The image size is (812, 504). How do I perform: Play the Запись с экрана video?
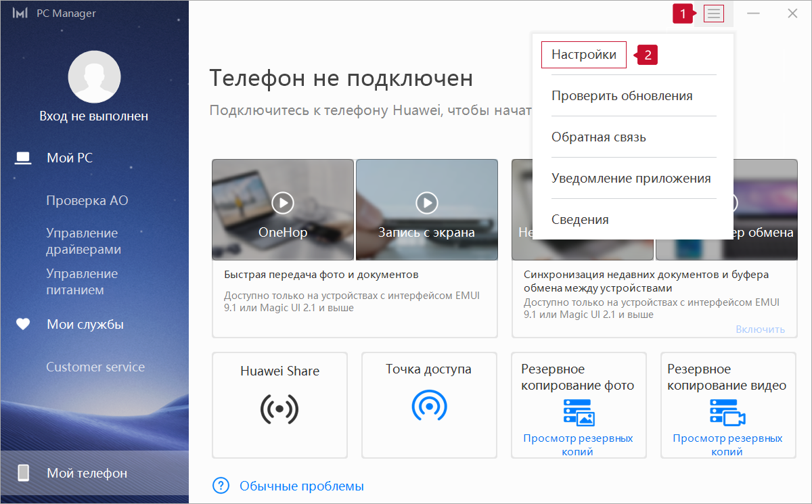tap(426, 202)
